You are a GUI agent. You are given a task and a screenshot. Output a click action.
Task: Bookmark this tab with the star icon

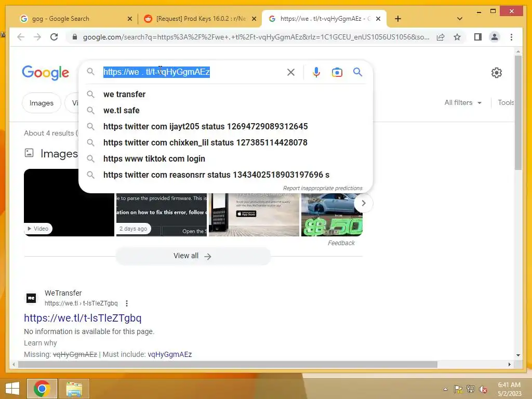[x=457, y=37]
